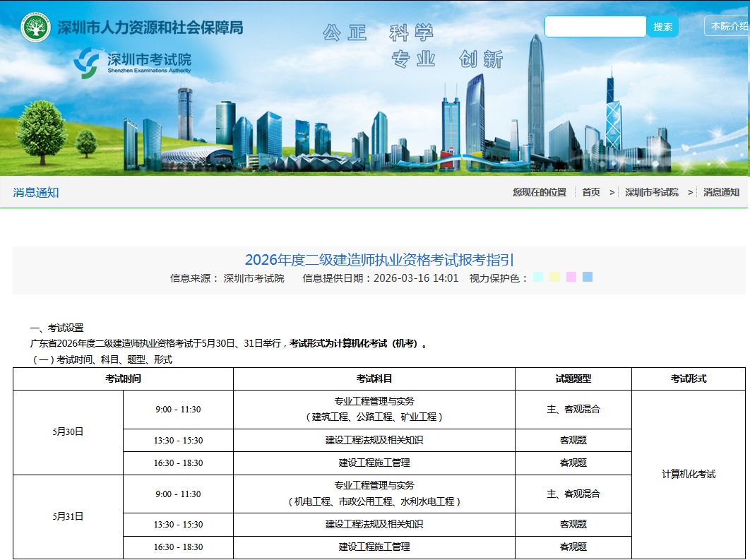Screen dimensions: 750x560
Task: Select the blue eye-protection color swatch
Action: click(587, 277)
